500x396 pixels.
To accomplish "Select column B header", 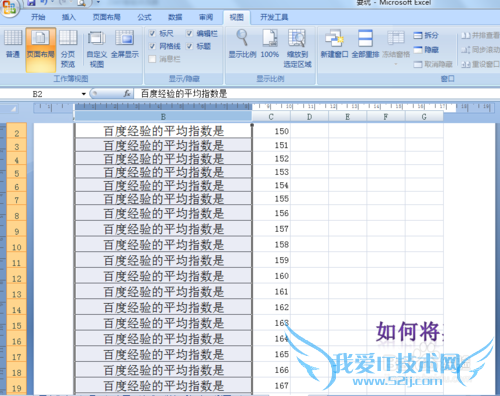I will (x=163, y=117).
